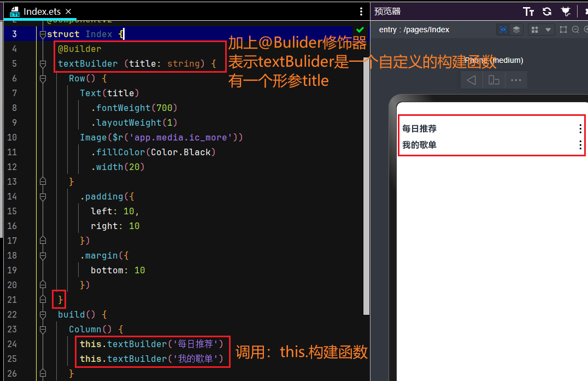Click the fit-to-screen frame icon
Viewport: 588px width, 381px height.
(563, 30)
